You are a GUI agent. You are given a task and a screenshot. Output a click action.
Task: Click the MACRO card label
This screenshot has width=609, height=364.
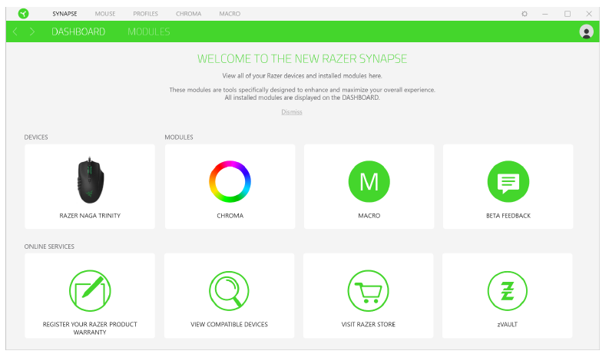369,216
